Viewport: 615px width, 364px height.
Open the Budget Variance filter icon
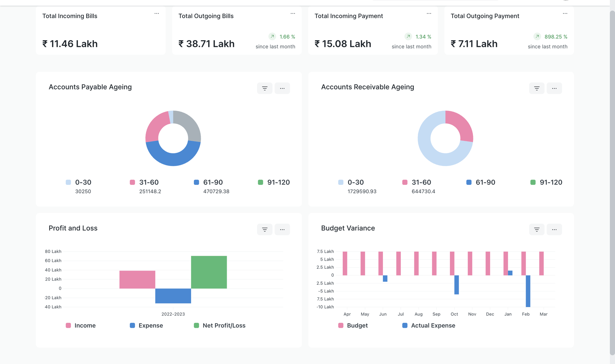pyautogui.click(x=537, y=229)
